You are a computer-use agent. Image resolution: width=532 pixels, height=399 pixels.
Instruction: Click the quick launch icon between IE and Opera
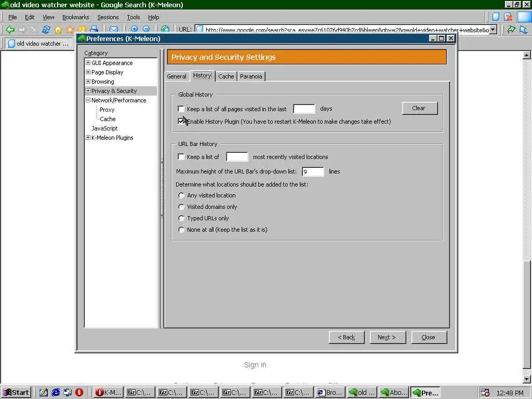point(68,392)
